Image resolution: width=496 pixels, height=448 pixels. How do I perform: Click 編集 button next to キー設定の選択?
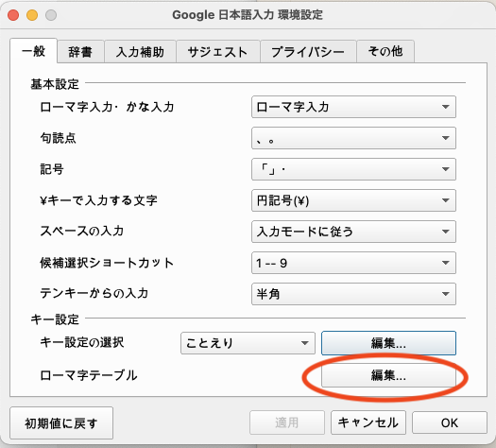[x=388, y=343]
